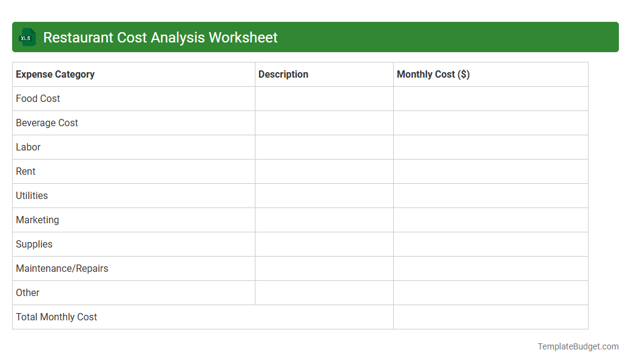This screenshot has width=631, height=364.
Task: Click the Monthly Cost cell for Total Monthly Cost
Action: tap(490, 317)
